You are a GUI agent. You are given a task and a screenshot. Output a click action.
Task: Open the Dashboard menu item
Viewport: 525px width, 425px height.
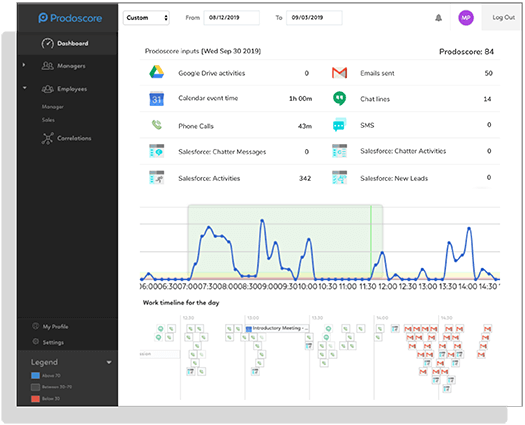[x=68, y=43]
